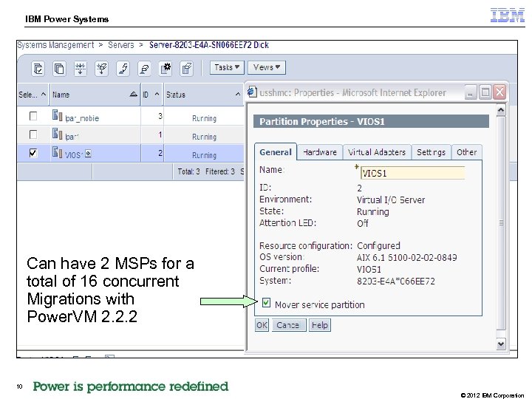Click the Internet Explorer icon in Properties title

coord(252,92)
